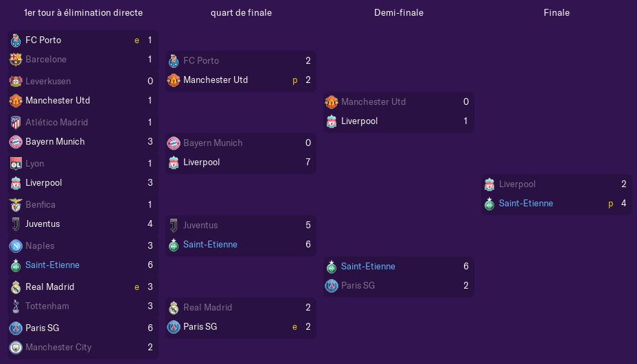The height and width of the screenshot is (364, 637).
Task: Click the Leverkusen club crest
Action: pos(16,81)
